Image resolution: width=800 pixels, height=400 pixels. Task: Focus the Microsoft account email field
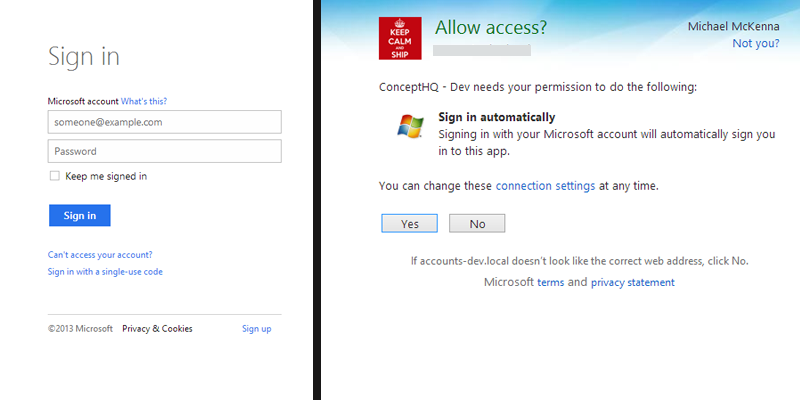pos(165,122)
